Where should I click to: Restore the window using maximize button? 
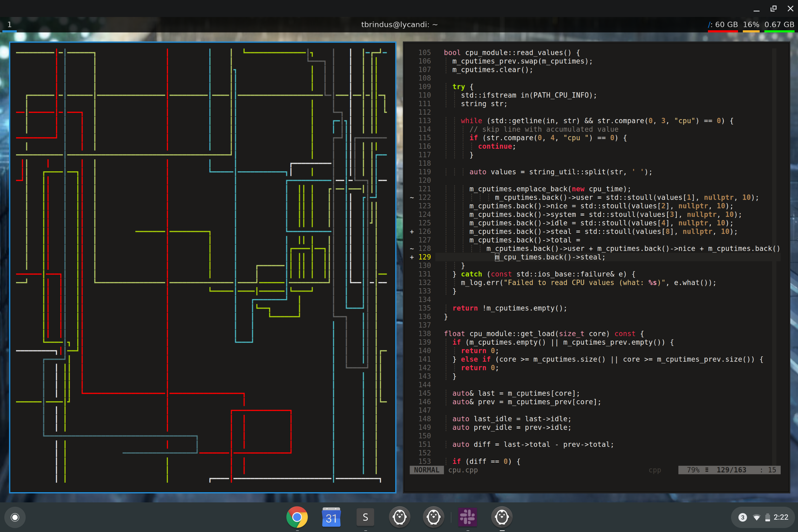[x=773, y=8]
